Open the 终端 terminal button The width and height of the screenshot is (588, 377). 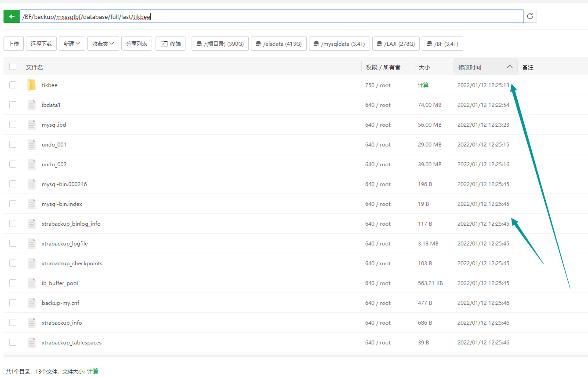pos(171,44)
